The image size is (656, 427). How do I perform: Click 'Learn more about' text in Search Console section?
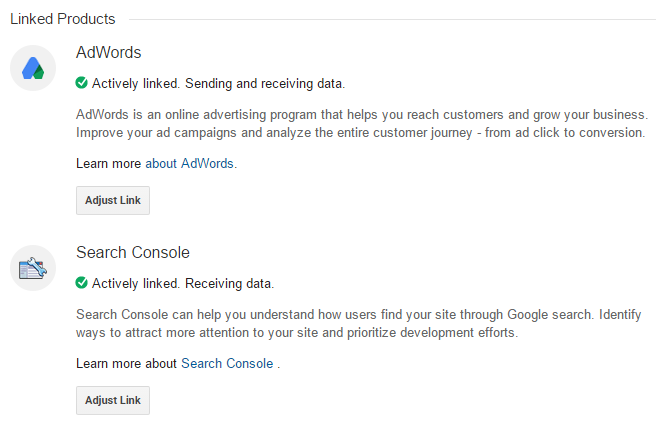(127, 363)
